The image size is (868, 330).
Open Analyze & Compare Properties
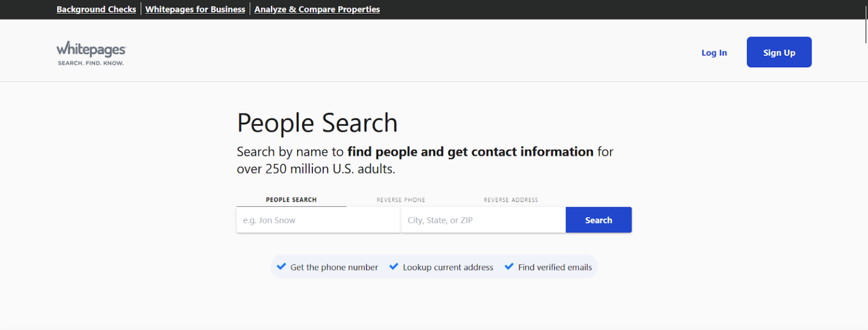[316, 9]
